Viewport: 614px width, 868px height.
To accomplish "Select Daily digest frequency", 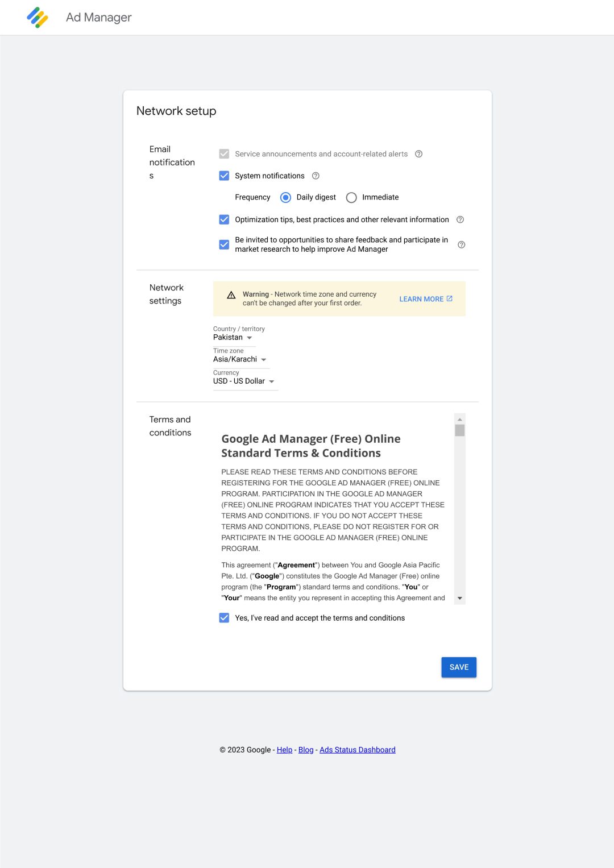I will [x=285, y=197].
